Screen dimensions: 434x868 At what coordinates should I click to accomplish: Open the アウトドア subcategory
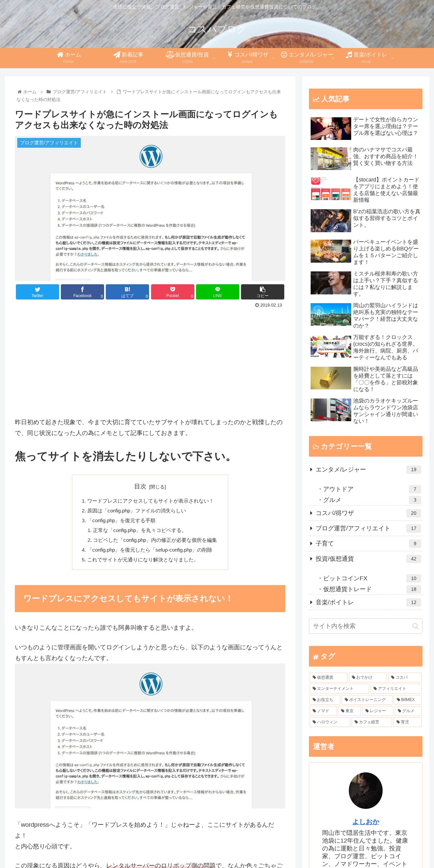pos(369,489)
